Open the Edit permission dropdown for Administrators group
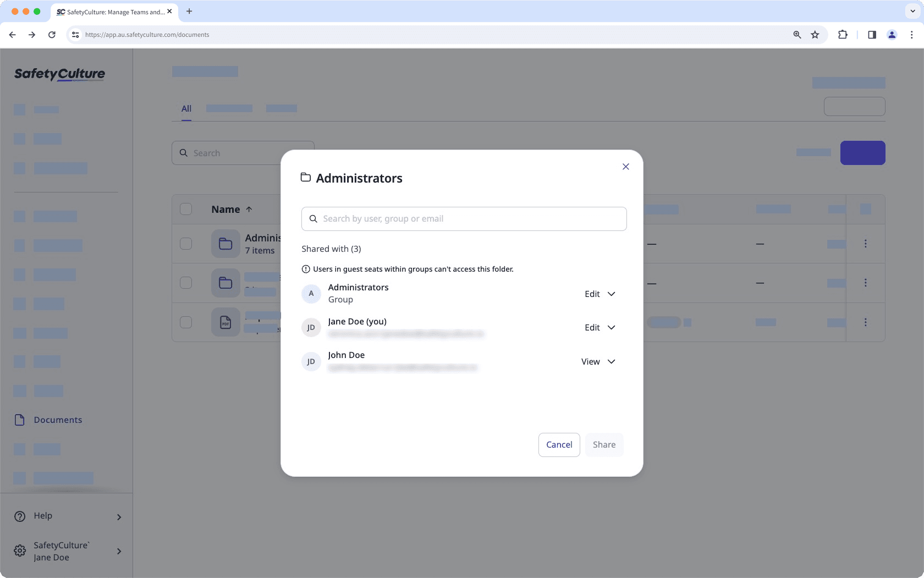The width and height of the screenshot is (924, 578). pyautogui.click(x=599, y=294)
